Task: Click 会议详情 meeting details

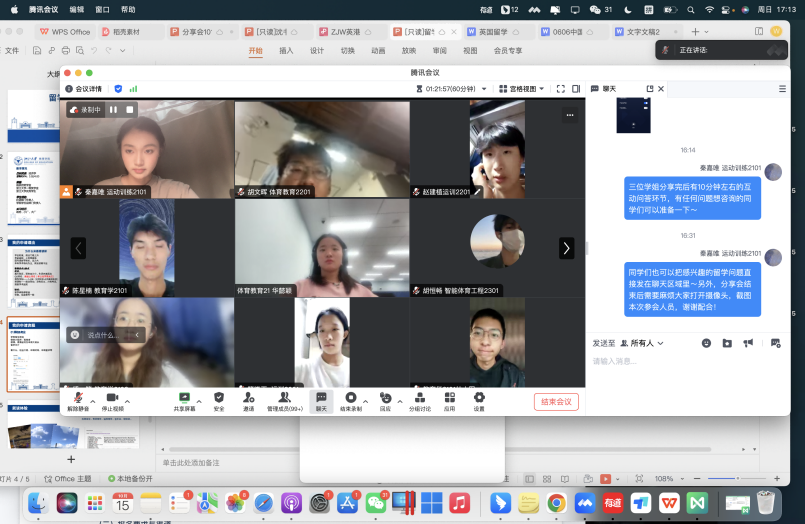Action: (88, 89)
